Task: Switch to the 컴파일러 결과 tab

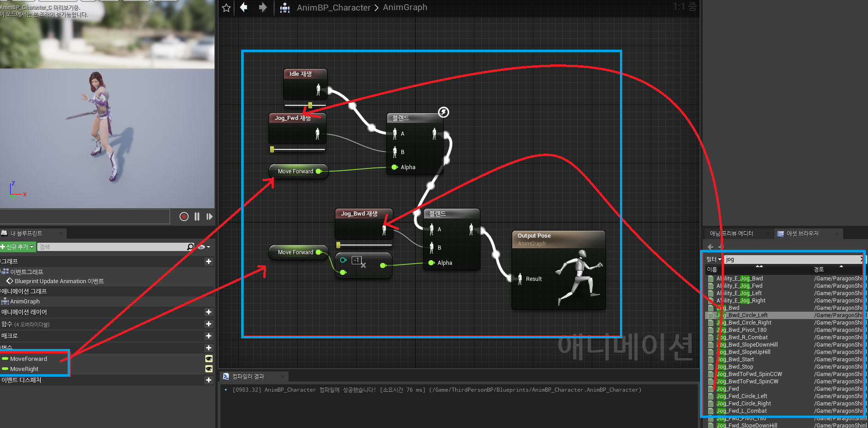Action: (248, 377)
